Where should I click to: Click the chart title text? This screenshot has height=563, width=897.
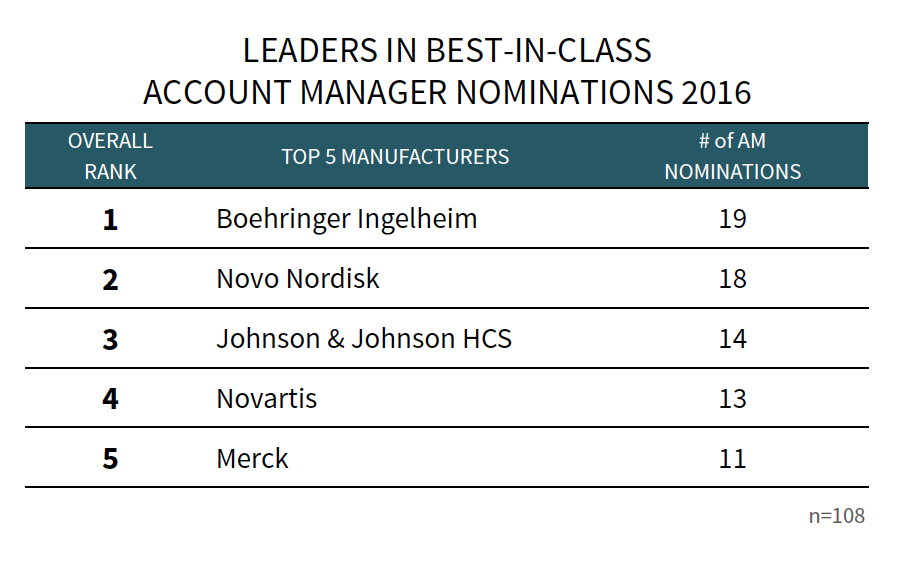pyautogui.click(x=447, y=72)
